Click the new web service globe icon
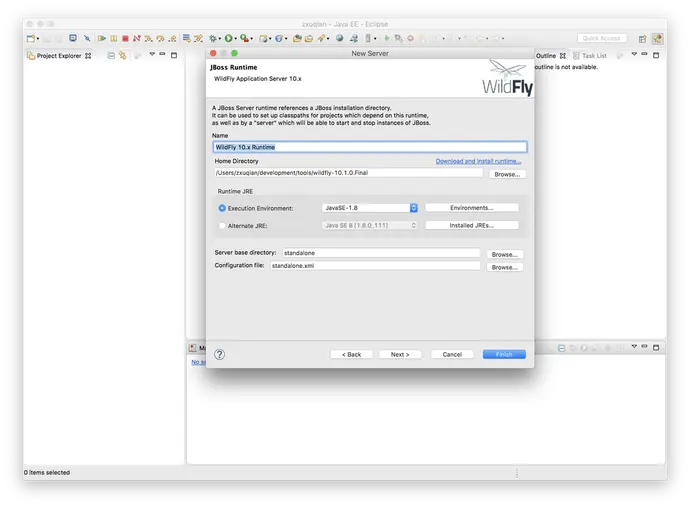690x507 pixels. pyautogui.click(x=279, y=39)
